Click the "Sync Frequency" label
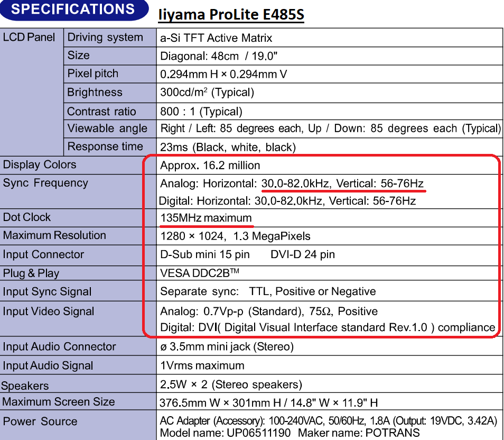 [45, 183]
